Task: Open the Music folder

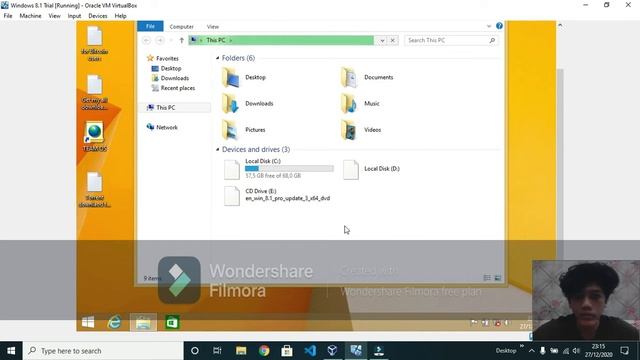Action: [x=361, y=104]
